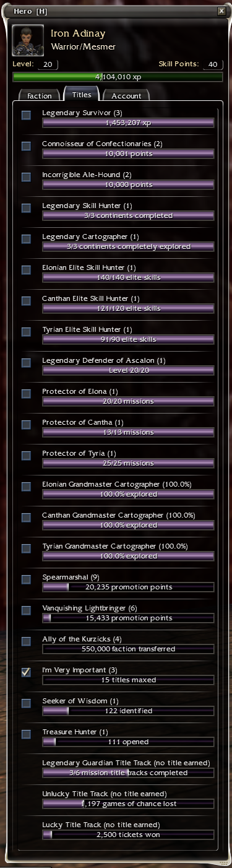232x868 pixels.
Task: Select the Ally of the Kurzicks checkbox
Action: tap(26, 641)
